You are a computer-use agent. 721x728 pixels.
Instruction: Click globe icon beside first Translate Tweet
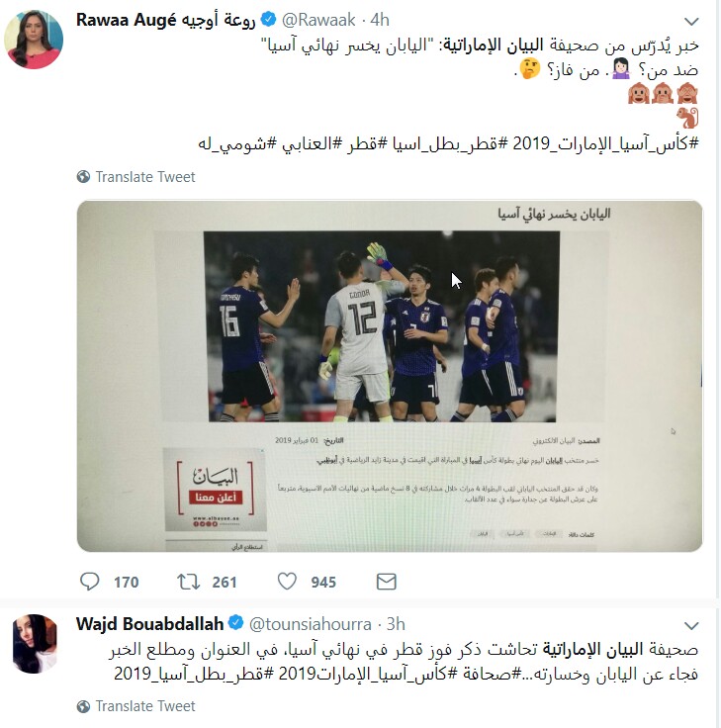83,177
